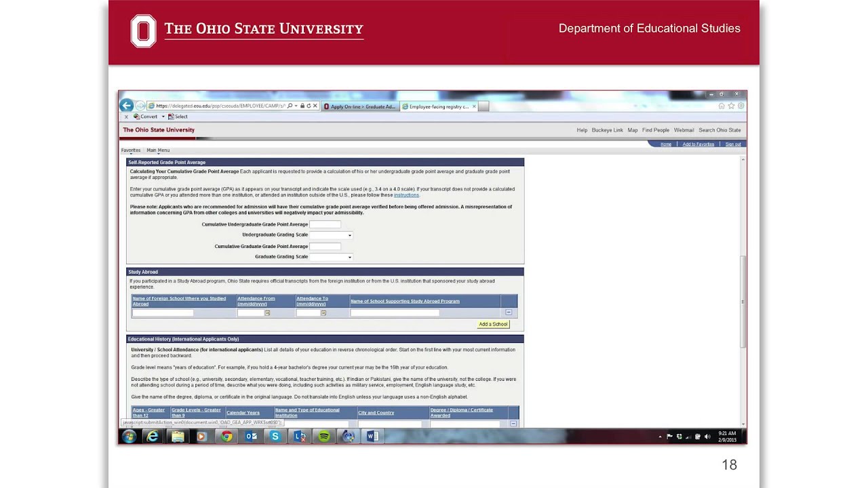Viewport: 868px width, 488px height.
Task: Open the media player taskbar icon
Action: coord(201,436)
